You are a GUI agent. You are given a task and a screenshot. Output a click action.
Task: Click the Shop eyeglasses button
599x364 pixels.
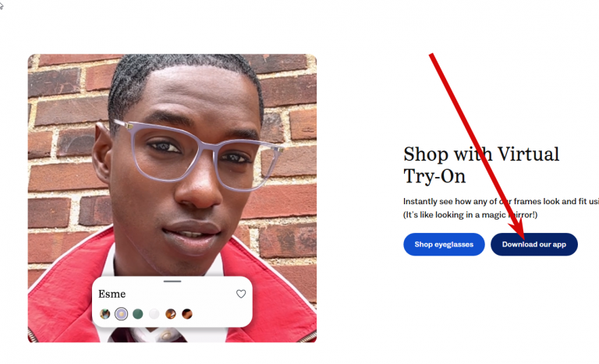click(444, 245)
